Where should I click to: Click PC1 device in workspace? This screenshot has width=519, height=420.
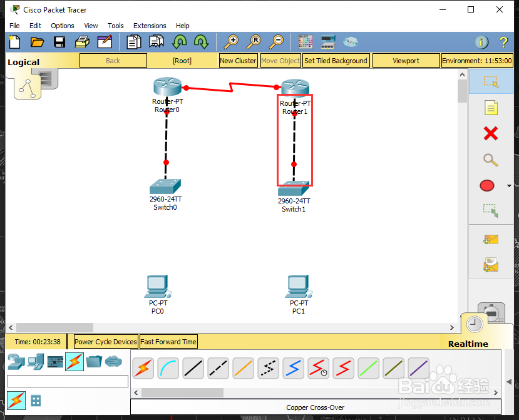(299, 287)
